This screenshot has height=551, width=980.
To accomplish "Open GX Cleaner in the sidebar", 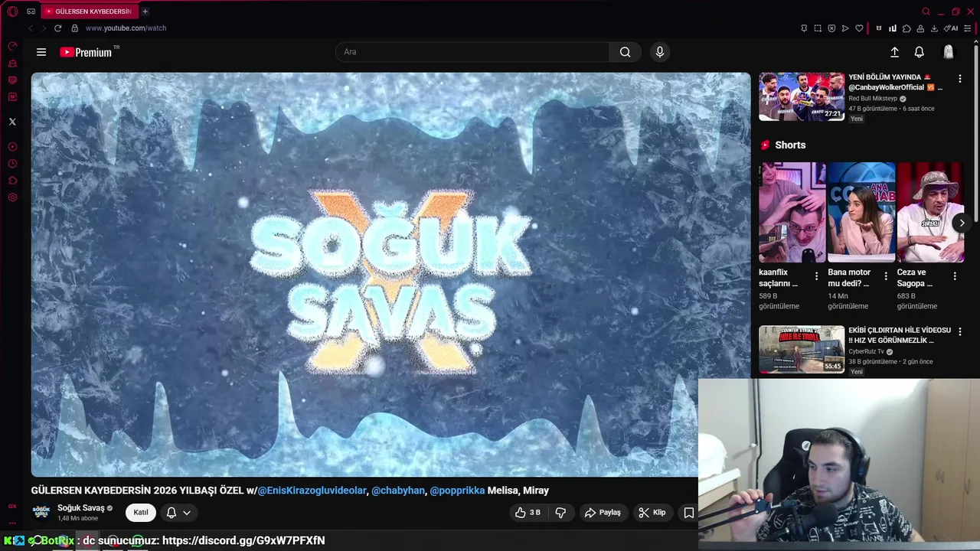I will [12, 64].
